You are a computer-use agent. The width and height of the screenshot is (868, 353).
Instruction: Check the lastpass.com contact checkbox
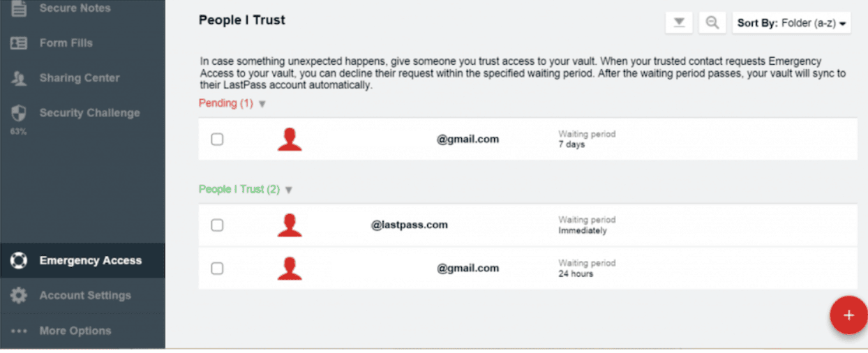[217, 225]
